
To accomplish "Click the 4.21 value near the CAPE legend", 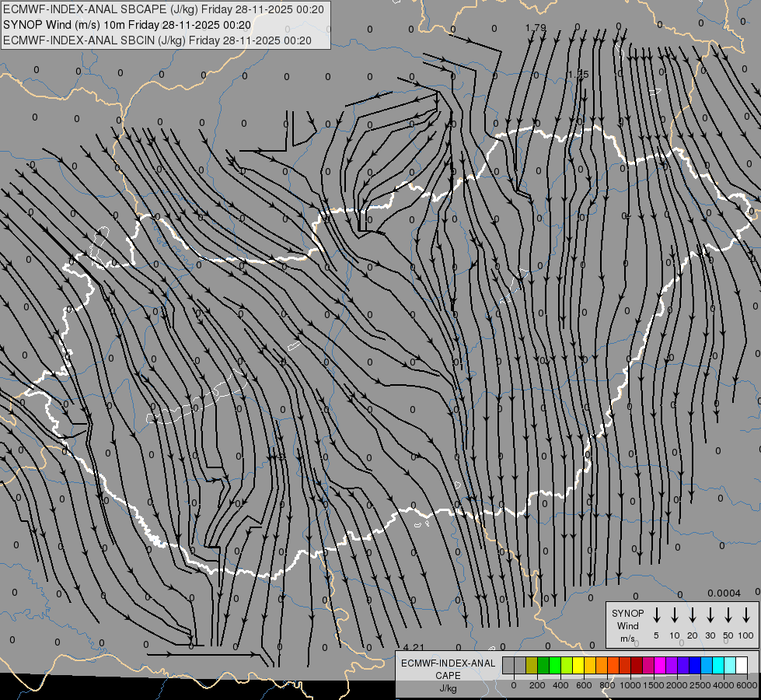I will (x=414, y=647).
